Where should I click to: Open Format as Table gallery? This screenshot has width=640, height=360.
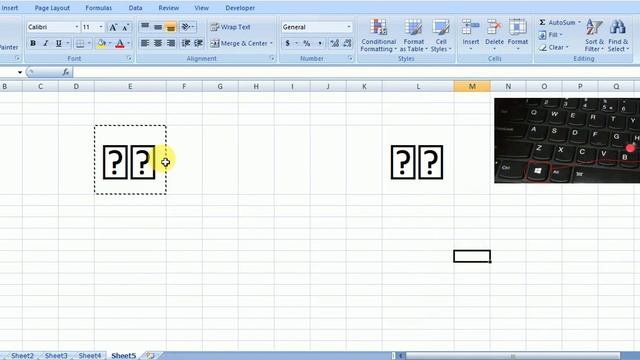point(413,36)
